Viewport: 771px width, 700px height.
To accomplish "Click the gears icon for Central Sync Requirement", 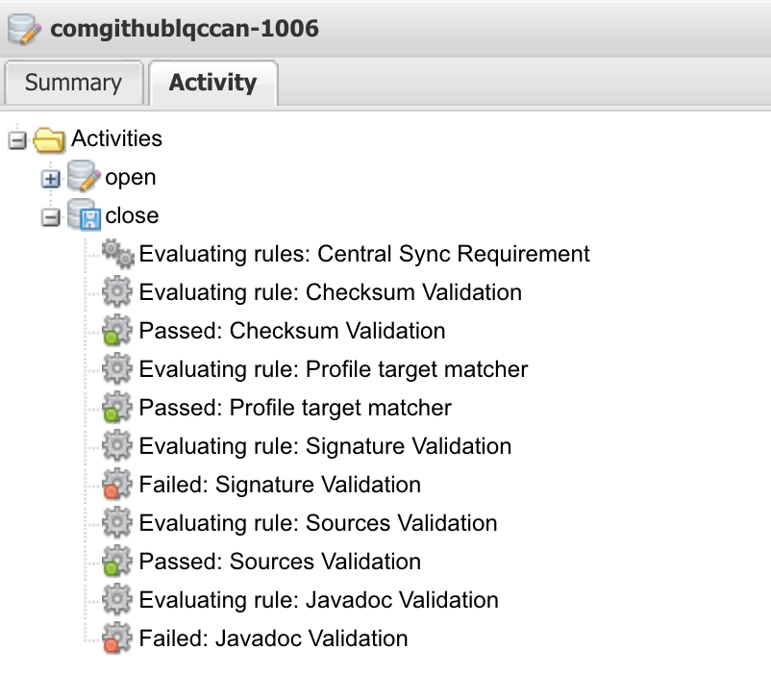I will pos(117,254).
